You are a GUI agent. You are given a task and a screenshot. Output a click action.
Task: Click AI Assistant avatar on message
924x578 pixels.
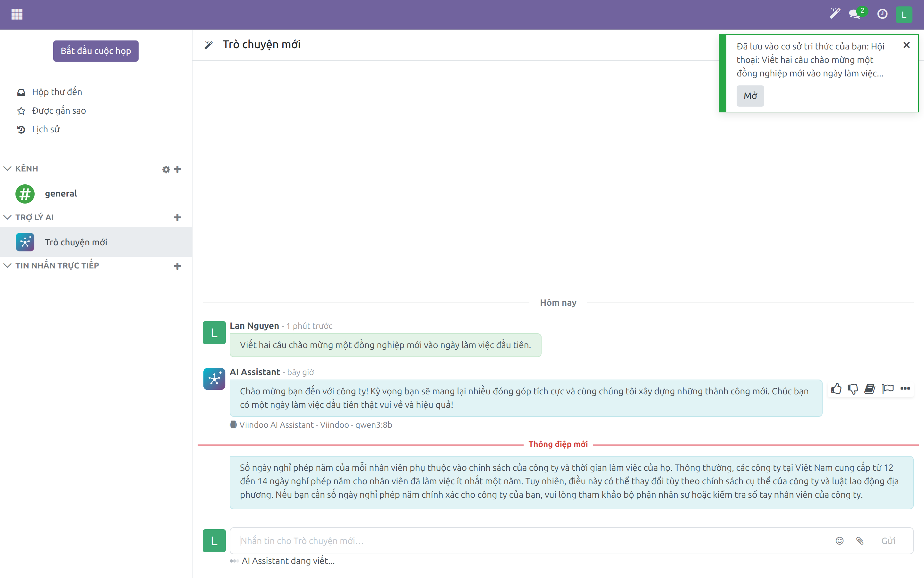[x=214, y=379]
